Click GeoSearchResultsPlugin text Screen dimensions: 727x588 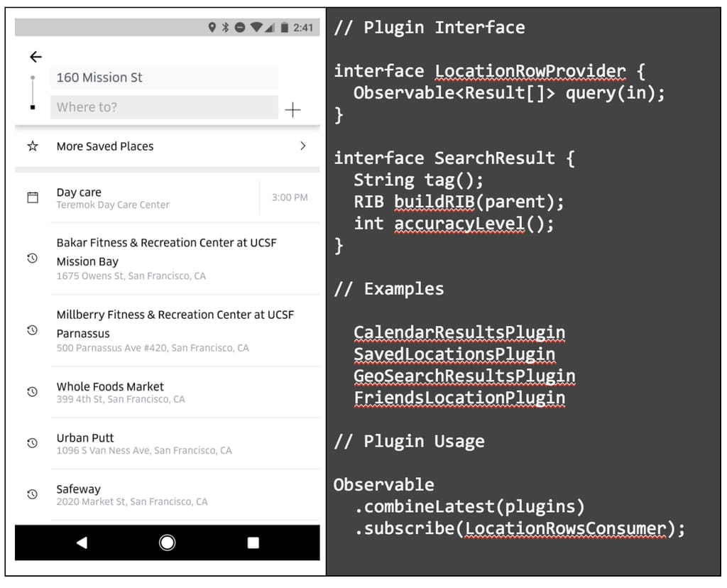pos(464,376)
